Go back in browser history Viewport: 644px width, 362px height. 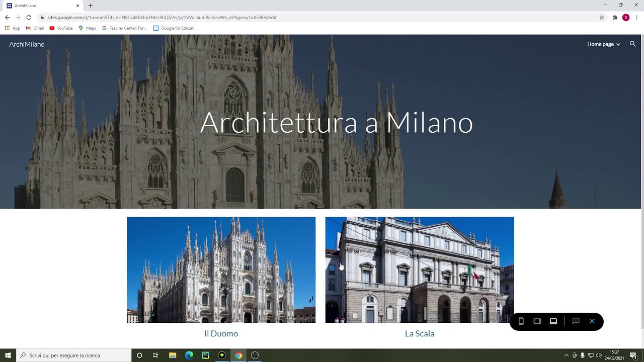[x=7, y=17]
